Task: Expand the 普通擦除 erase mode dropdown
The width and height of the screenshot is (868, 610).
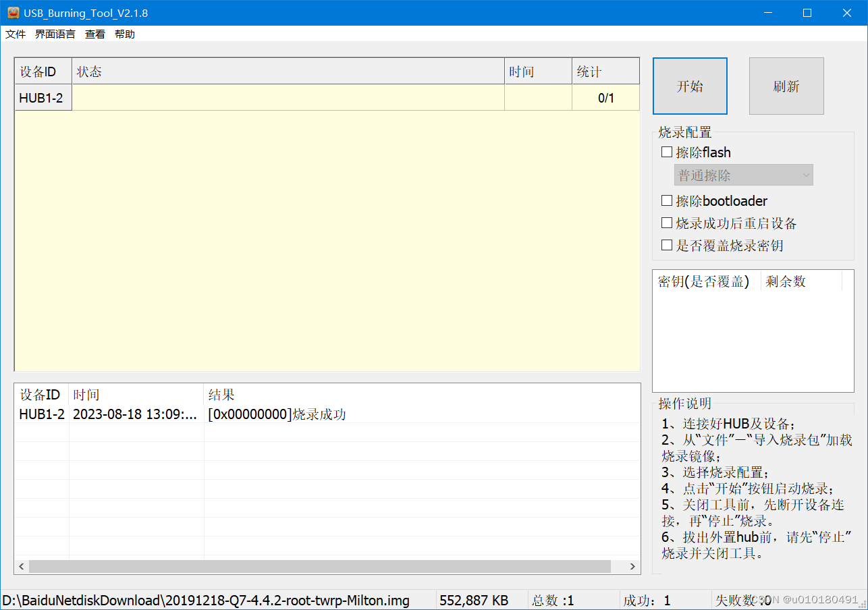Action: [x=743, y=175]
